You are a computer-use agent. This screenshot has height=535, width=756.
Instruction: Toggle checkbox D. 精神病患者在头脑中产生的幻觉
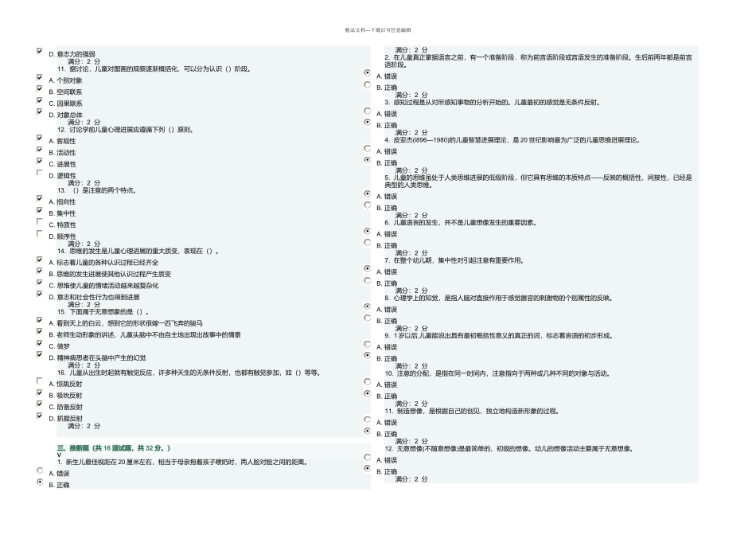tap(40, 355)
